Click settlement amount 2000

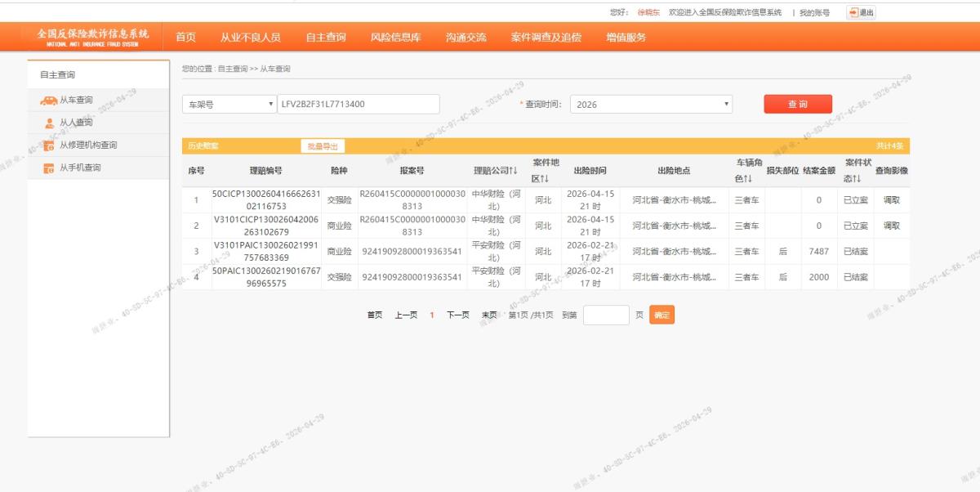(x=818, y=277)
